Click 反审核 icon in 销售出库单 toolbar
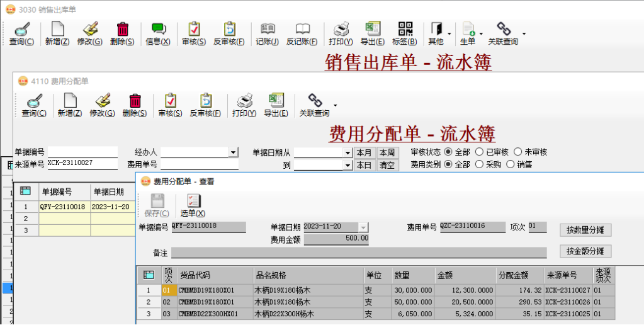Screen dimensions: 644x325 [229, 29]
